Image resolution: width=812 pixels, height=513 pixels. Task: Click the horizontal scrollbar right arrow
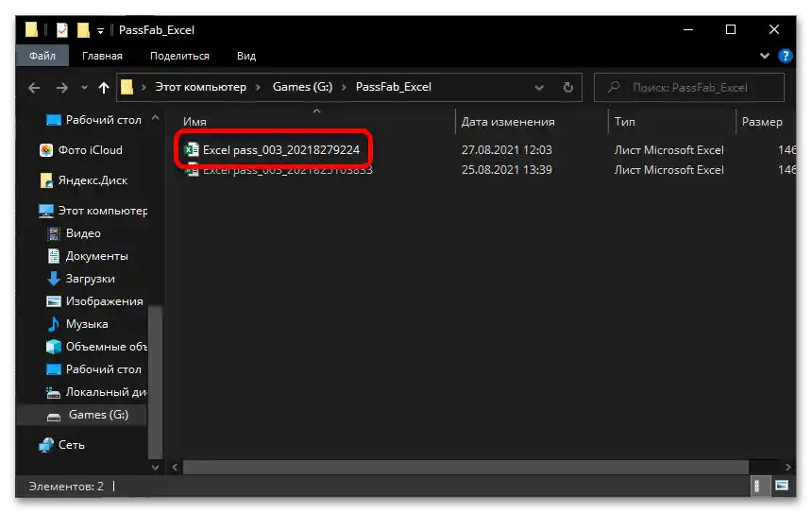pyautogui.click(x=787, y=468)
